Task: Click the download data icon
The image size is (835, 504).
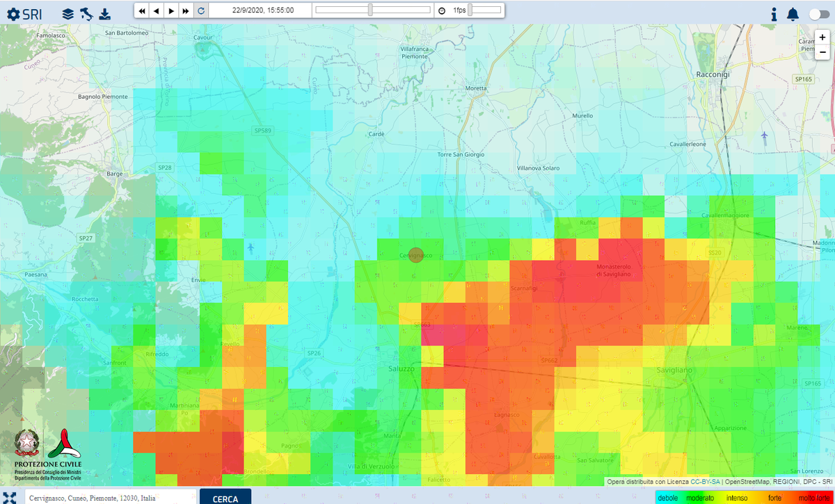Action: tap(104, 13)
